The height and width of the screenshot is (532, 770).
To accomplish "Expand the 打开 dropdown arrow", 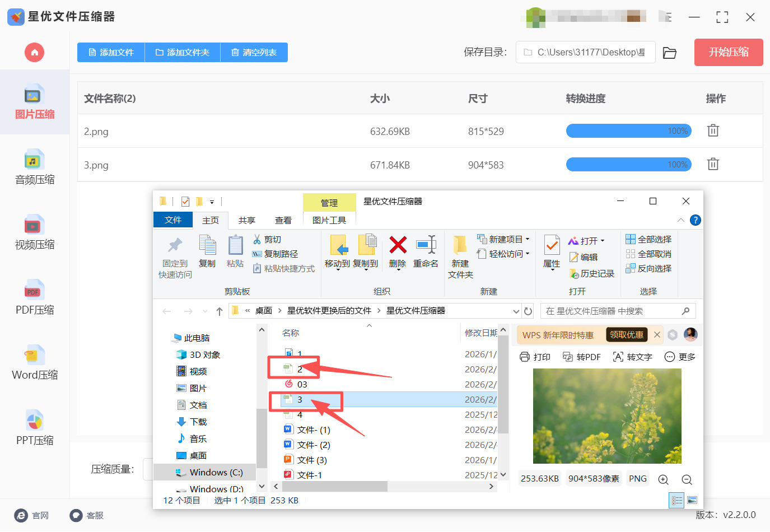I will tap(603, 241).
